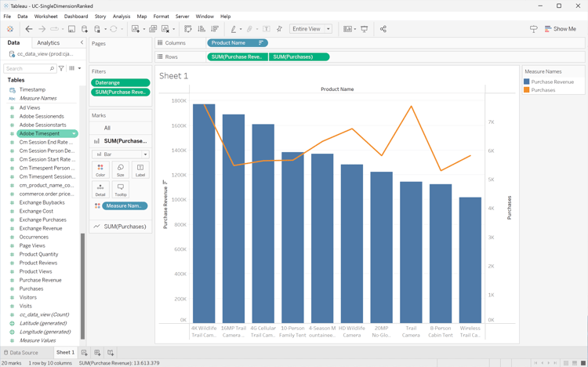Click the Show Me button

point(560,29)
